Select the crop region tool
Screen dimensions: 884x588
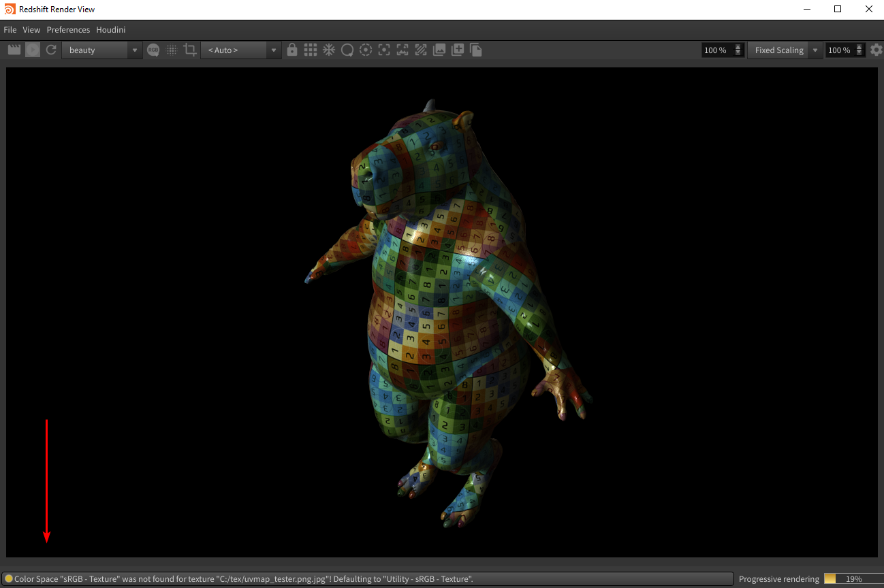click(190, 50)
